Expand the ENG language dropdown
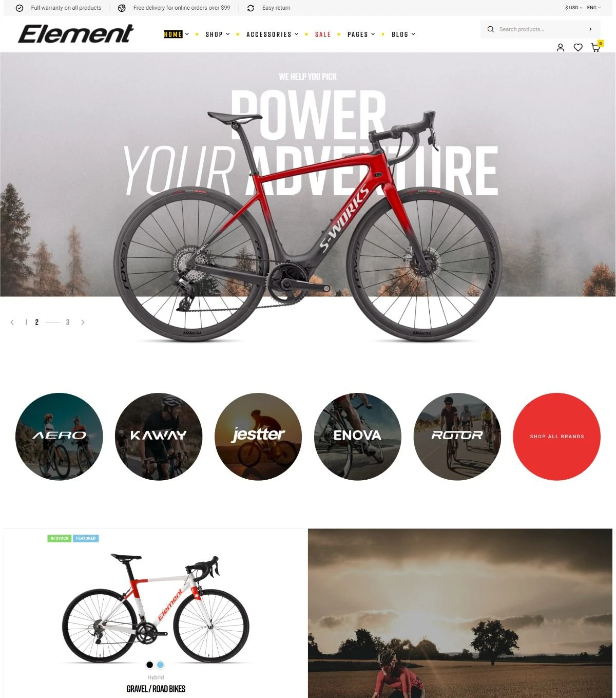 [594, 8]
